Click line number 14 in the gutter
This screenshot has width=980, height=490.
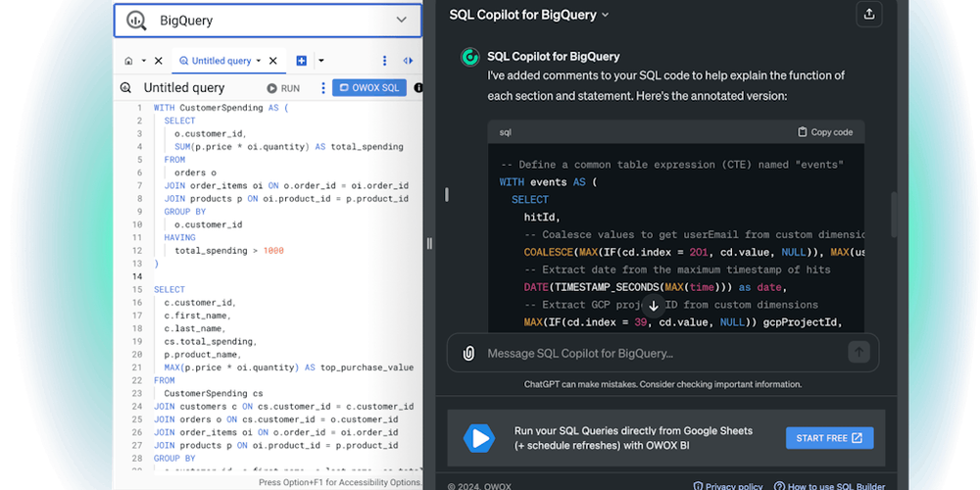click(137, 277)
